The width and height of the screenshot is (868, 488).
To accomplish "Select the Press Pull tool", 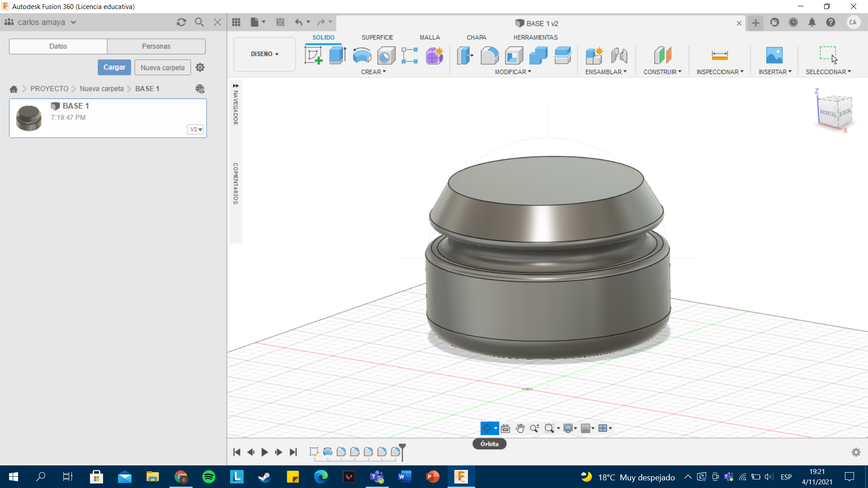I will tap(465, 56).
